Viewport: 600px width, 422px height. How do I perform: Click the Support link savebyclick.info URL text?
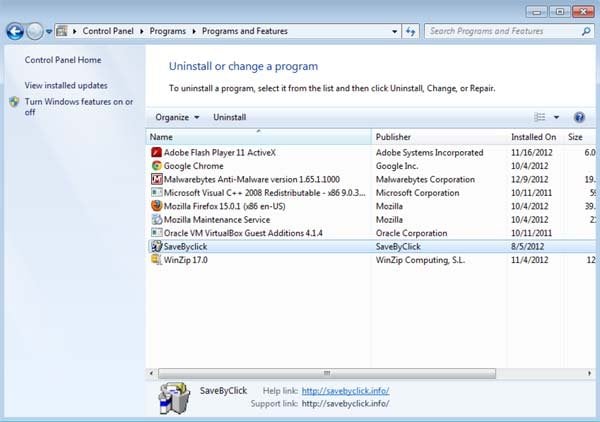point(345,404)
